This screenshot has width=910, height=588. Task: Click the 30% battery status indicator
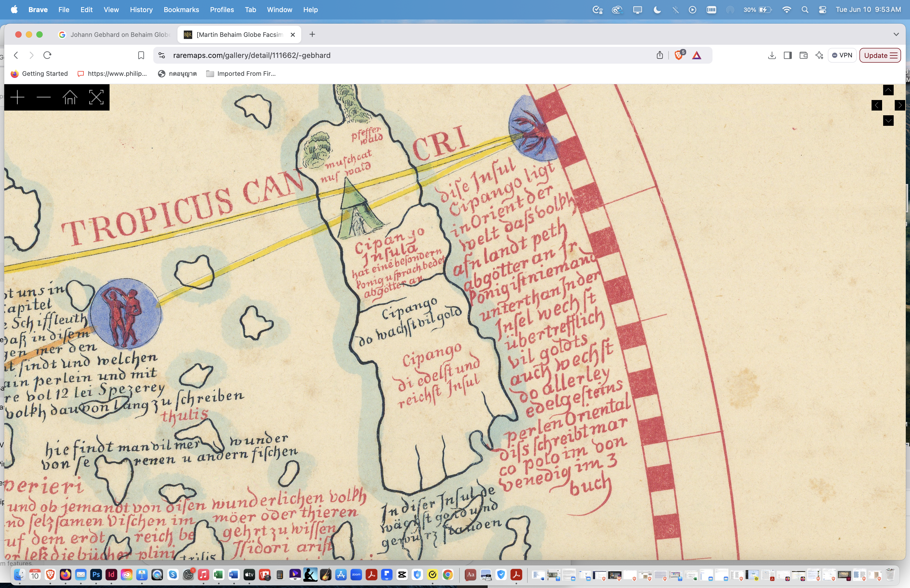[x=757, y=10]
